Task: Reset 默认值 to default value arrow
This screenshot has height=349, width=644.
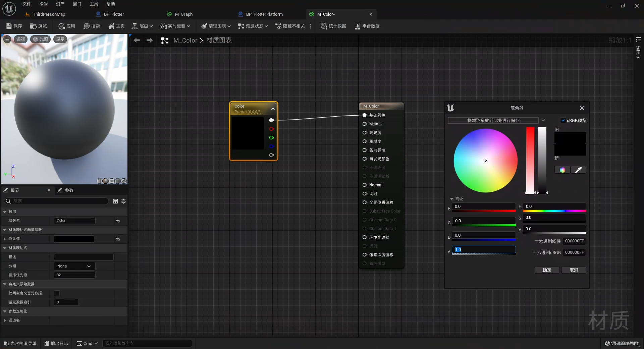Action: tap(118, 239)
